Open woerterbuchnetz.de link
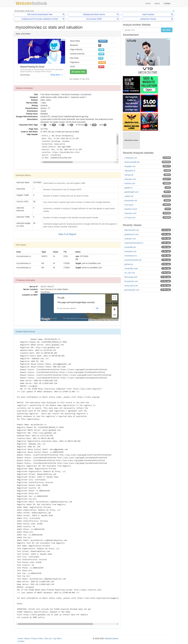The image size is (188, 644). 133,260
